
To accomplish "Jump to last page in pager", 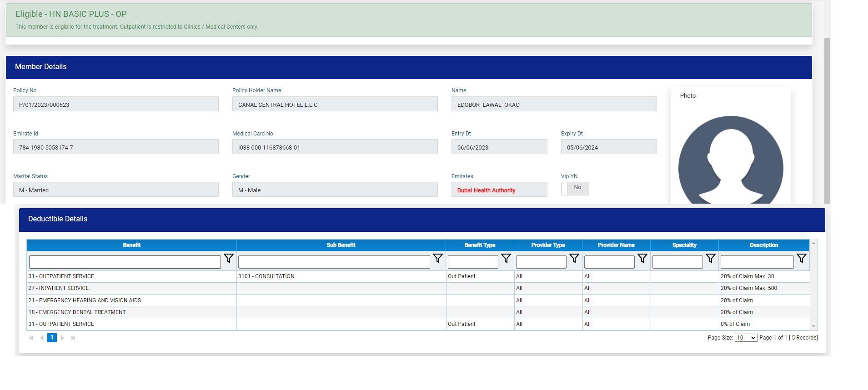I will coord(73,338).
